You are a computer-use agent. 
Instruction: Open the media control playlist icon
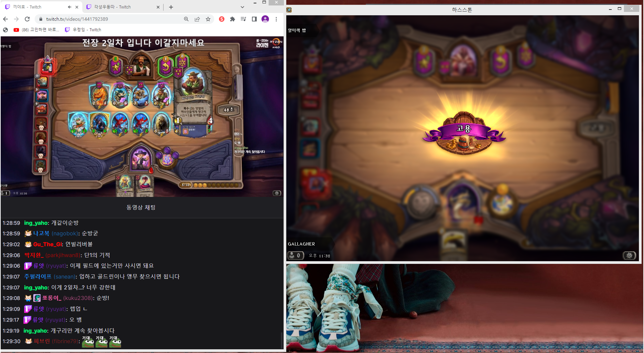(243, 19)
